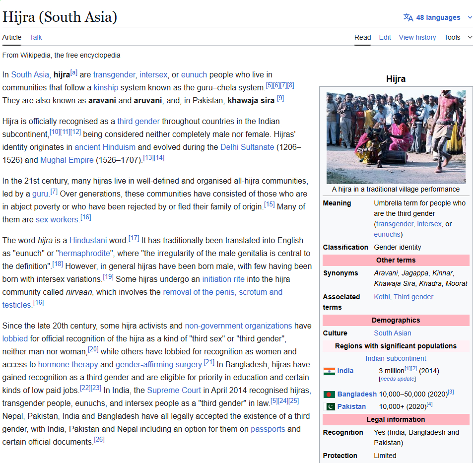Click citation [9] after khawaja sira

coord(280,98)
